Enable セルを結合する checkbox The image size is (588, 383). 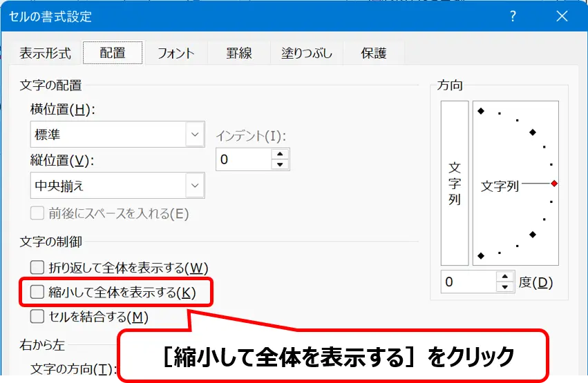click(x=37, y=316)
